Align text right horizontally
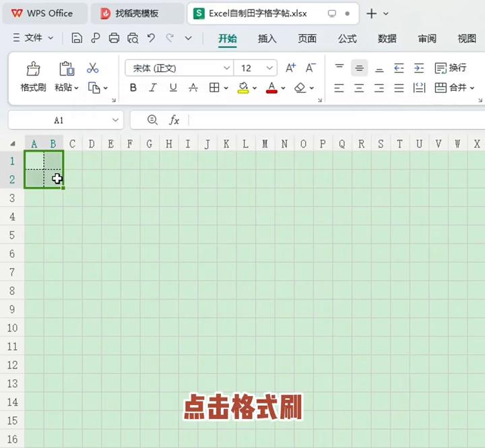This screenshot has width=485, height=448. coord(379,88)
